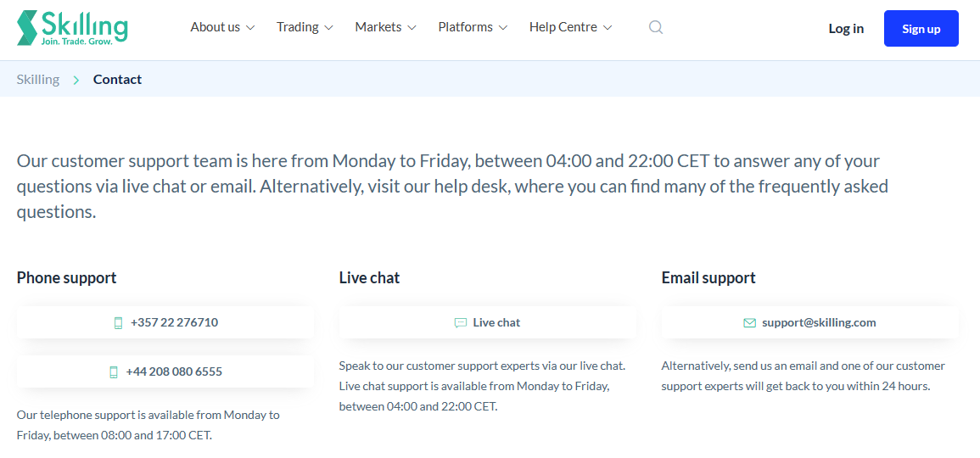Click the +44 208 080 6555 number

[x=175, y=371]
